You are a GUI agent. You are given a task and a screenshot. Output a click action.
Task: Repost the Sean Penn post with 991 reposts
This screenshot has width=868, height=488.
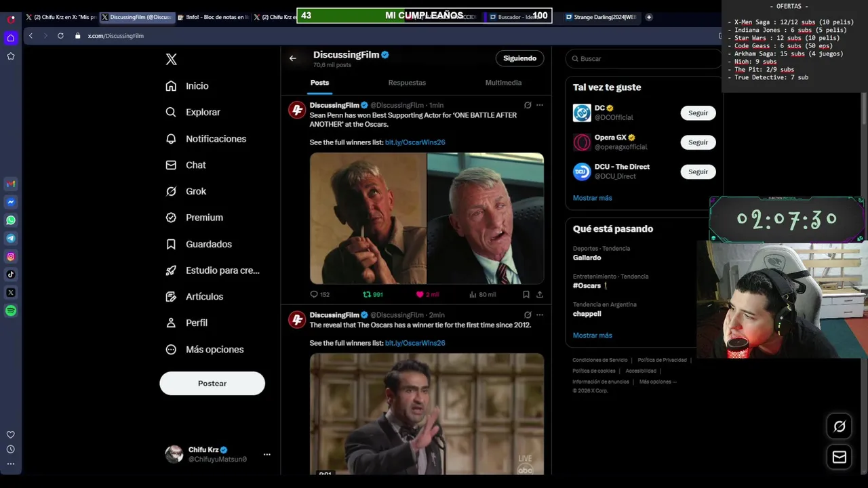click(373, 294)
